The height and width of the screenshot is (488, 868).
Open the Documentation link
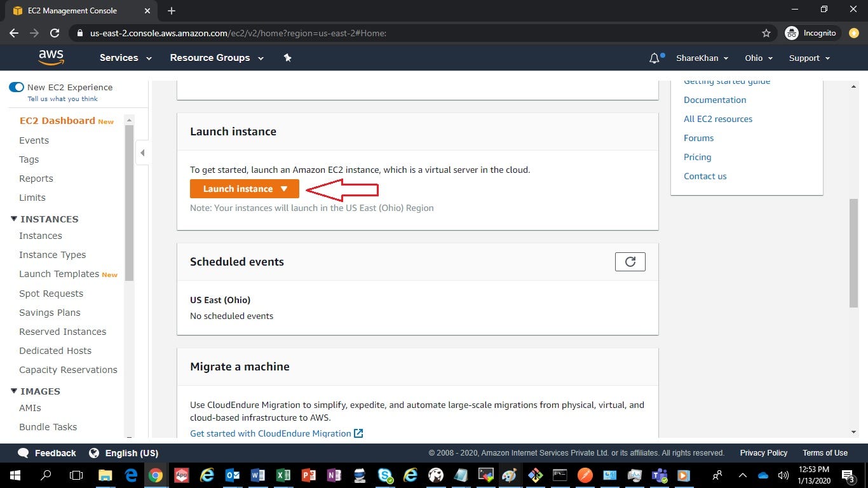pos(714,100)
